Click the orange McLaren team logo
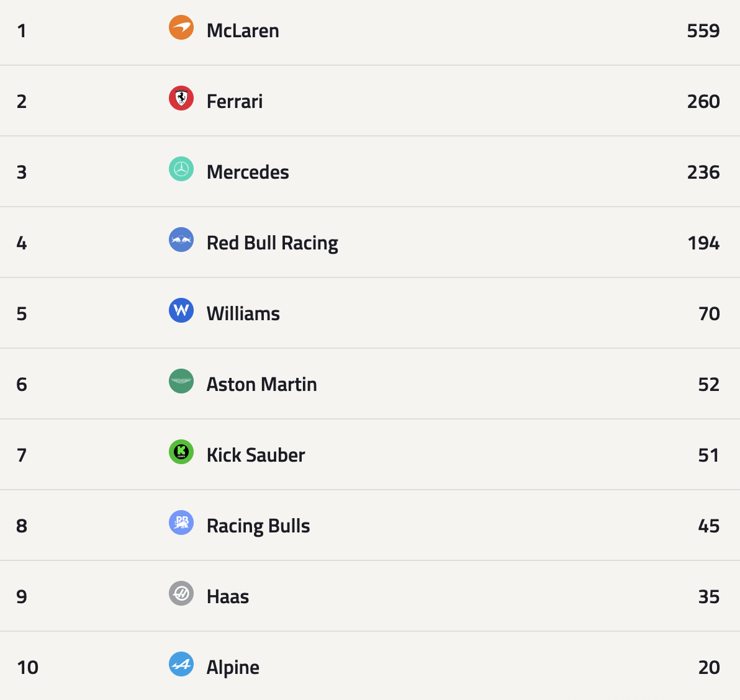 [x=181, y=28]
